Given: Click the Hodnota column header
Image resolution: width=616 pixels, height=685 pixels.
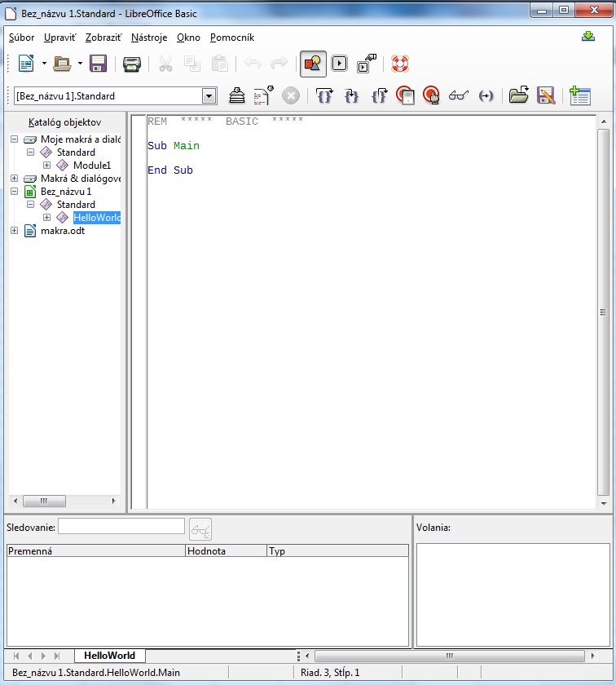Looking at the screenshot, I should click(x=227, y=551).
